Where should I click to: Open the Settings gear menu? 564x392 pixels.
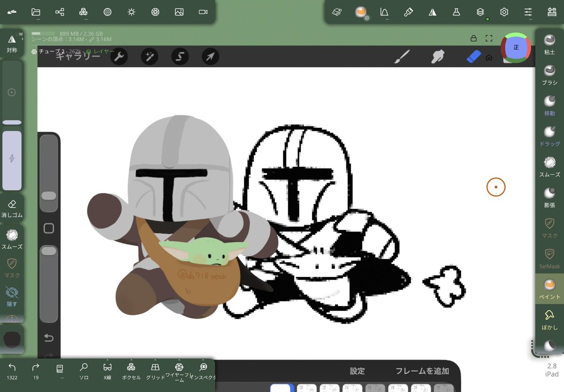point(504,12)
